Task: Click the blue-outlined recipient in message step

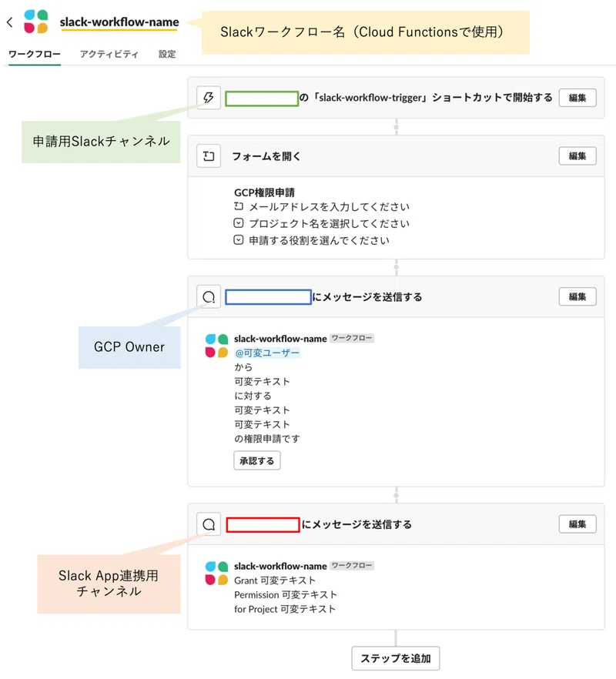Action: click(268, 297)
